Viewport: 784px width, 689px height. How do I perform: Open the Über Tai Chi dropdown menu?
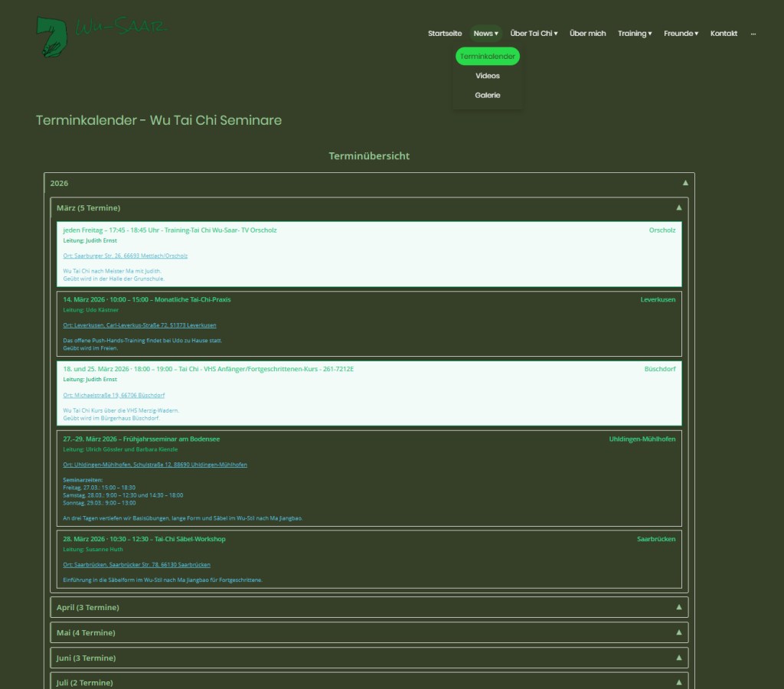click(534, 34)
